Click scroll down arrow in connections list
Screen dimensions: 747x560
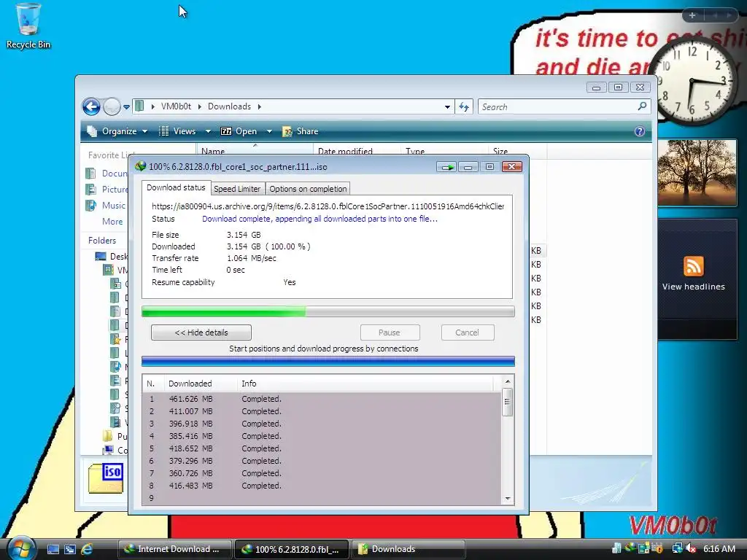pos(508,499)
